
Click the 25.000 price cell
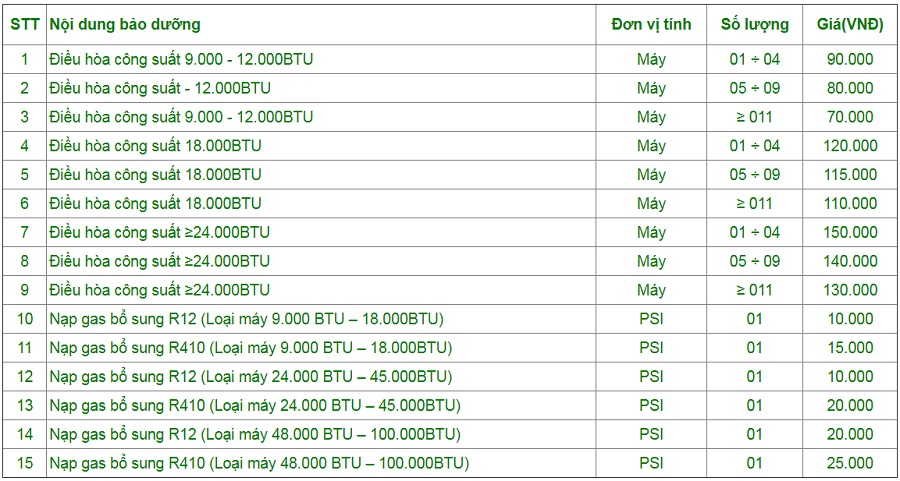point(850,464)
